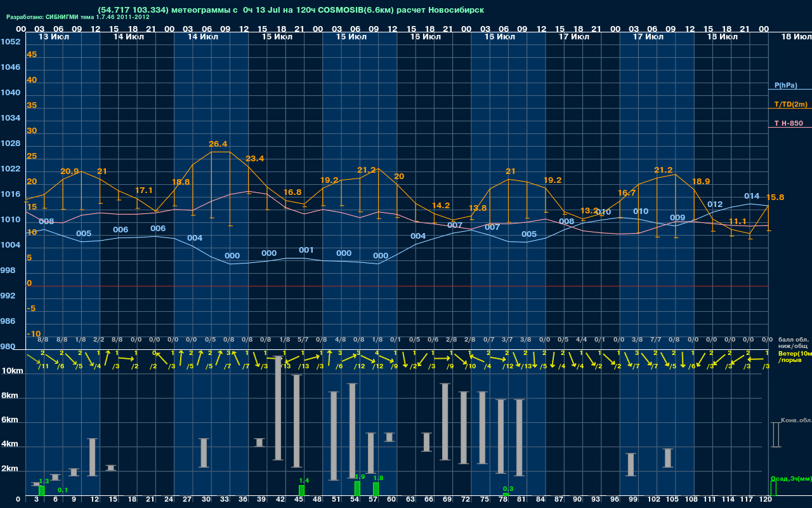
Task: Click the temperature axis value -10
Action: [34, 334]
